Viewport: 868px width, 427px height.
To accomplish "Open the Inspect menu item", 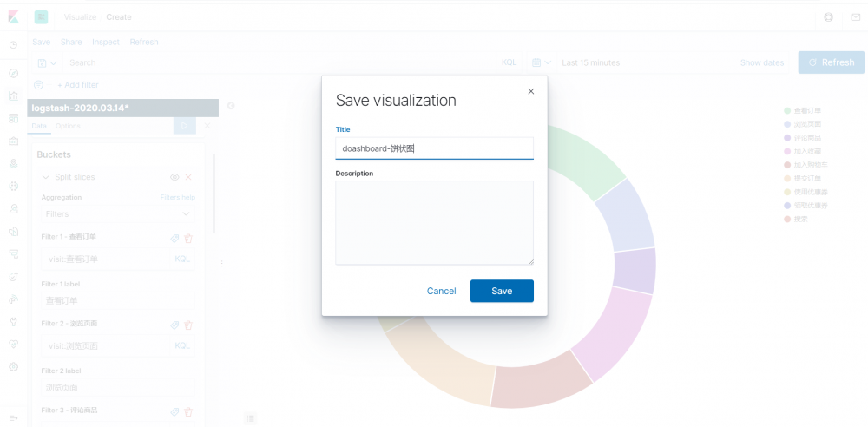I will tap(106, 42).
